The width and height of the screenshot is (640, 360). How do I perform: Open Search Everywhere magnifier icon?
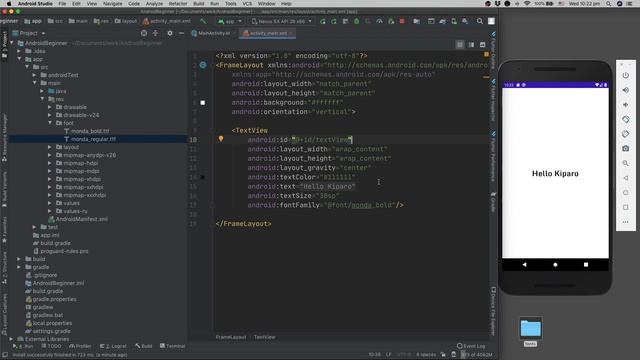480,21
